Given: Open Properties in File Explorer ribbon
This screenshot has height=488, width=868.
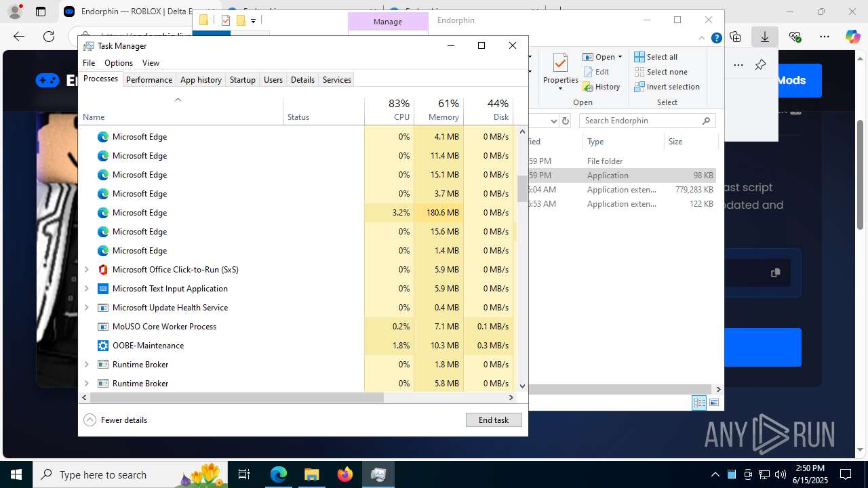Looking at the screenshot, I should pyautogui.click(x=560, y=73).
